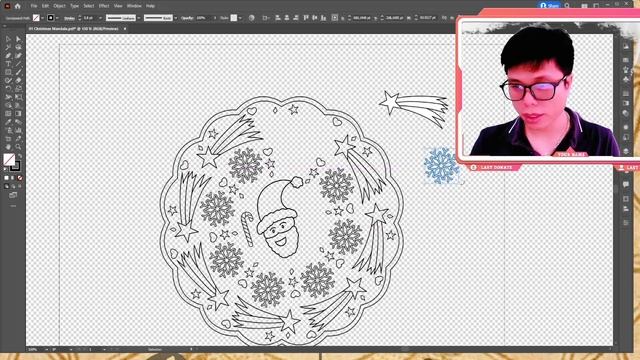Activate the Hand tool
The height and width of the screenshot is (360, 640).
coord(8,147)
